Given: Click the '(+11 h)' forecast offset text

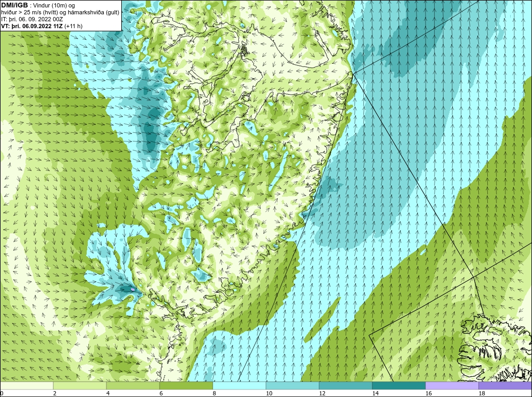Looking at the screenshot, I should [73, 26].
